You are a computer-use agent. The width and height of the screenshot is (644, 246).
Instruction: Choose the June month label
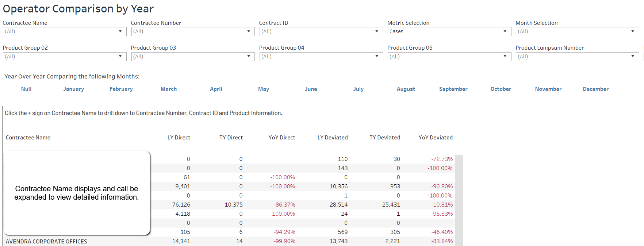311,89
